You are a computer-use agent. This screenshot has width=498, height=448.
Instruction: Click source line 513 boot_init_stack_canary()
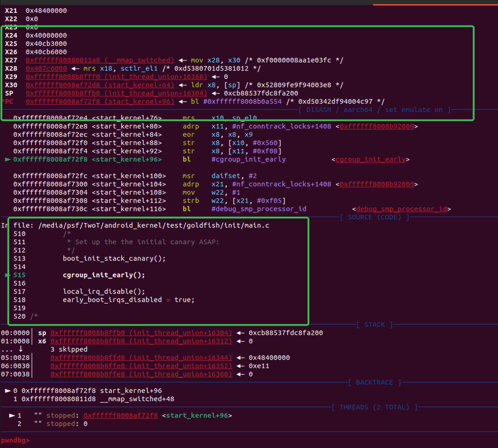coord(114,258)
